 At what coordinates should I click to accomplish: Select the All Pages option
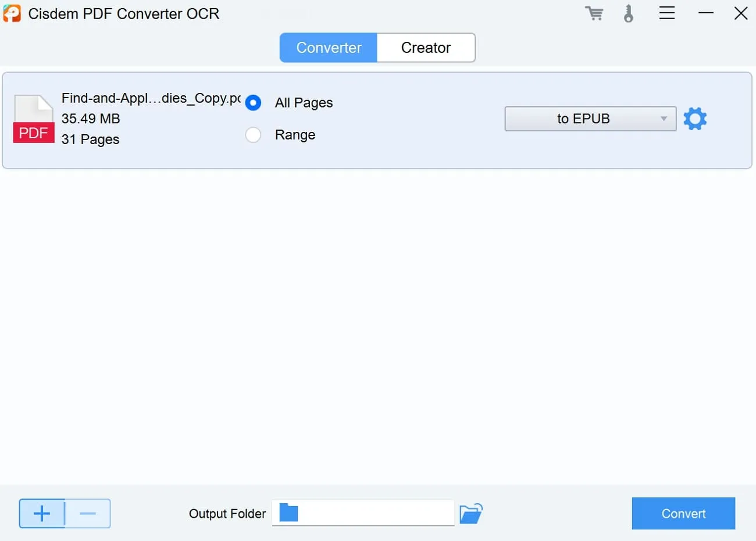click(253, 102)
